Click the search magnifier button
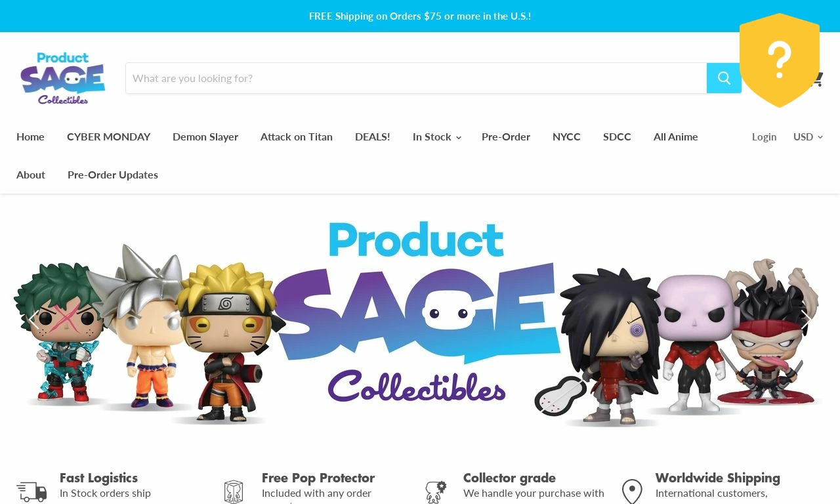 (x=724, y=78)
